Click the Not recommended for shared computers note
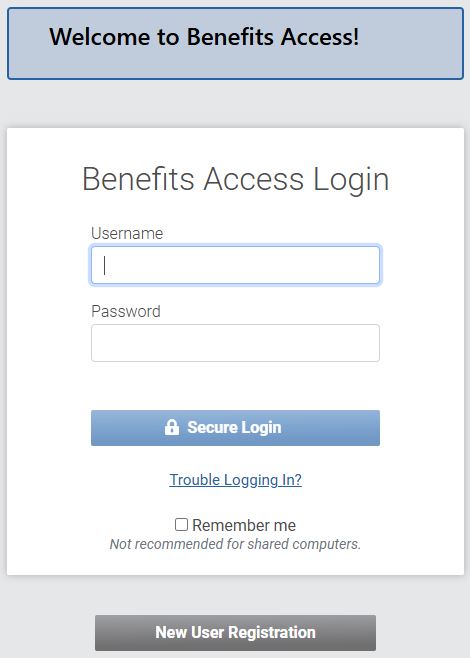The image size is (470, 658). click(235, 544)
